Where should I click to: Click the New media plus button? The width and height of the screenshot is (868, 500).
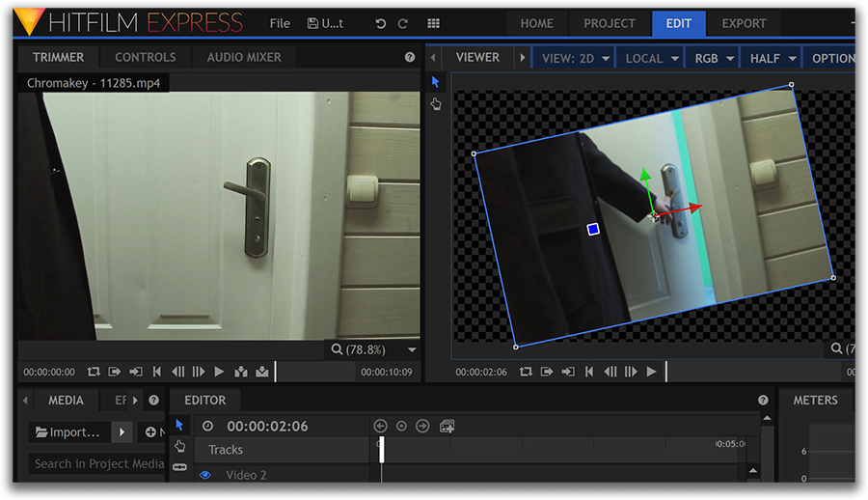150,431
